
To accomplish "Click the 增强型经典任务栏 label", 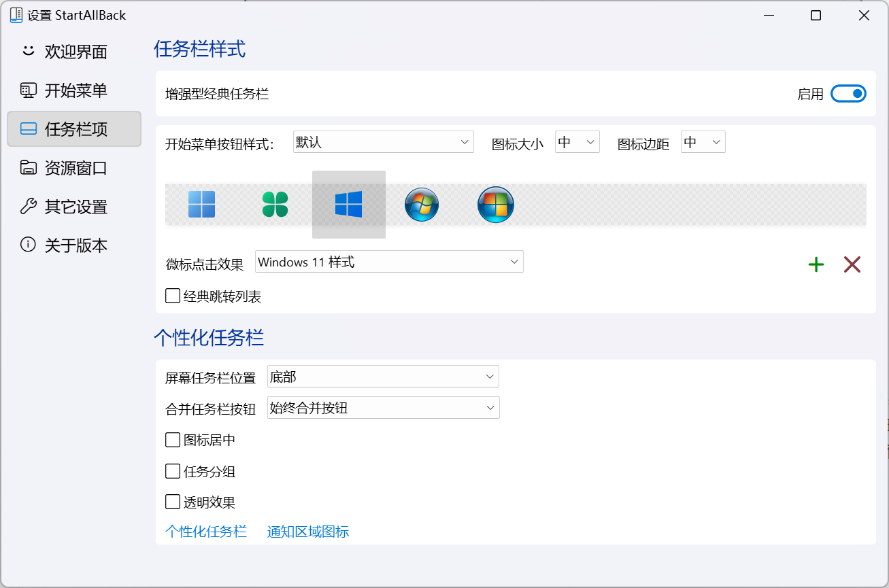I will 217,94.
